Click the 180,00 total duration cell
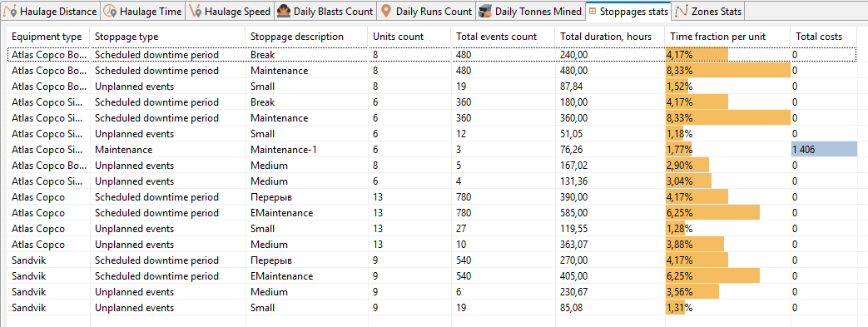The width and height of the screenshot is (868, 327). tap(611, 102)
